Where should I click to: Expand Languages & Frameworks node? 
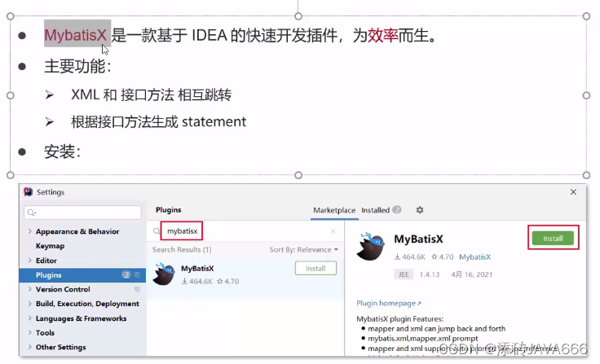click(29, 318)
